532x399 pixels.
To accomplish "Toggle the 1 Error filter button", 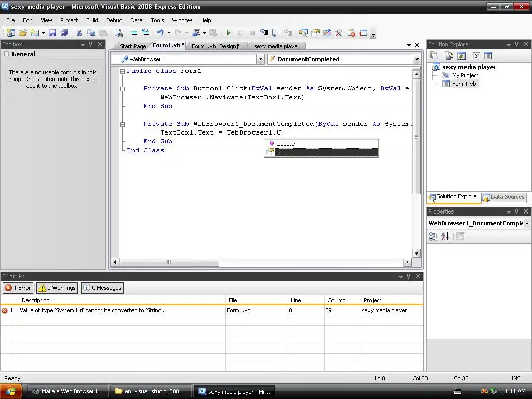I will [x=18, y=288].
